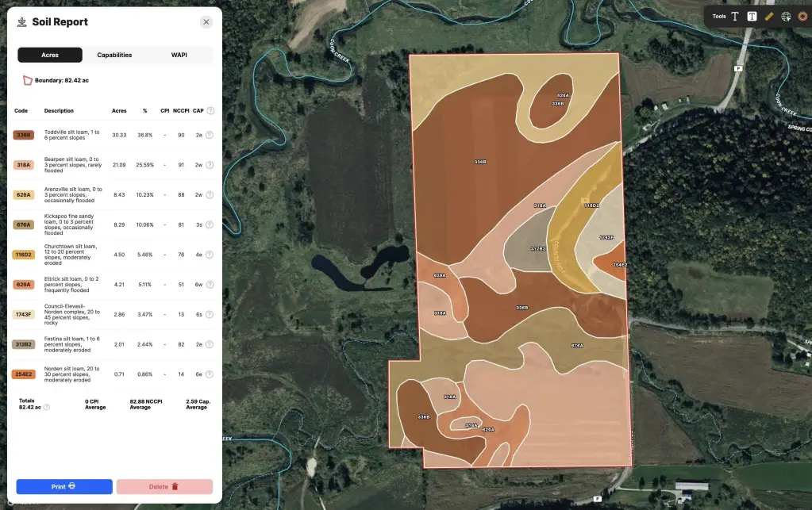Open help icon in table header
Image resolution: width=812 pixels, height=510 pixels.
coord(210,111)
